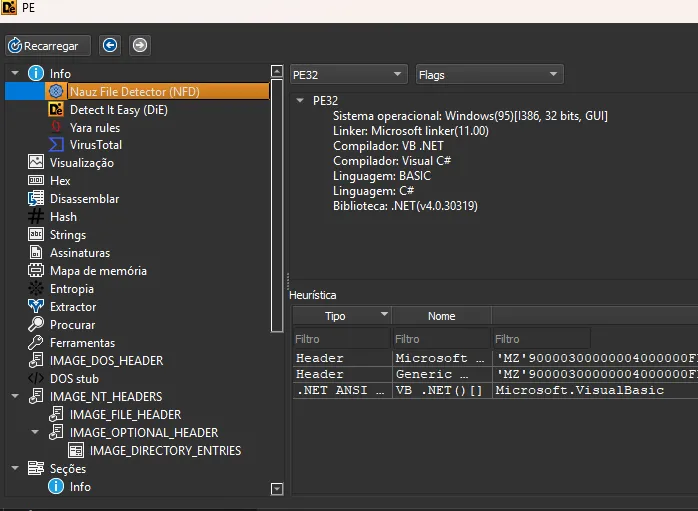Open the Strings list

(x=68, y=235)
